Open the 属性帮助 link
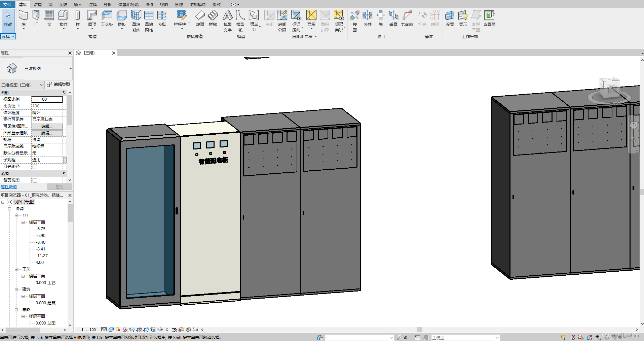 click(9, 187)
